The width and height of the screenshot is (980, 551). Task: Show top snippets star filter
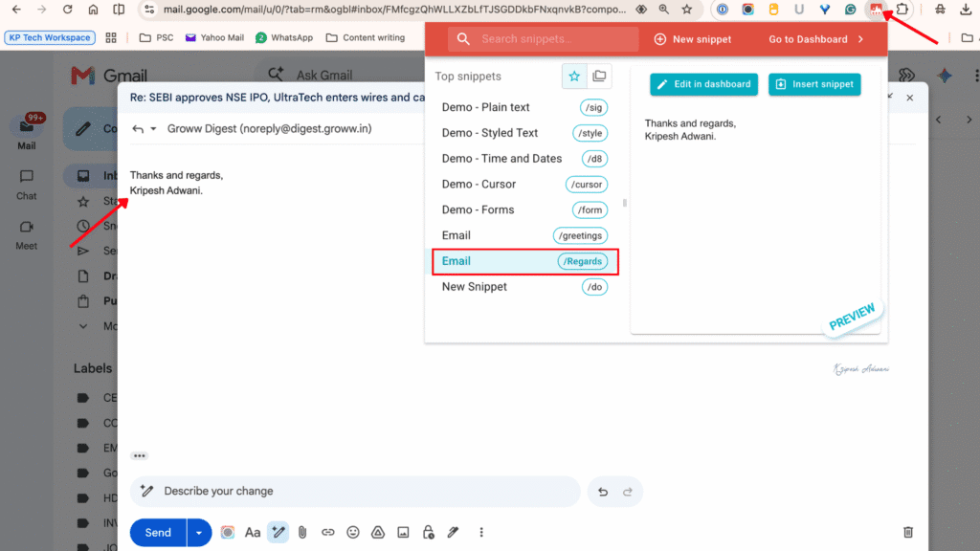tap(574, 77)
